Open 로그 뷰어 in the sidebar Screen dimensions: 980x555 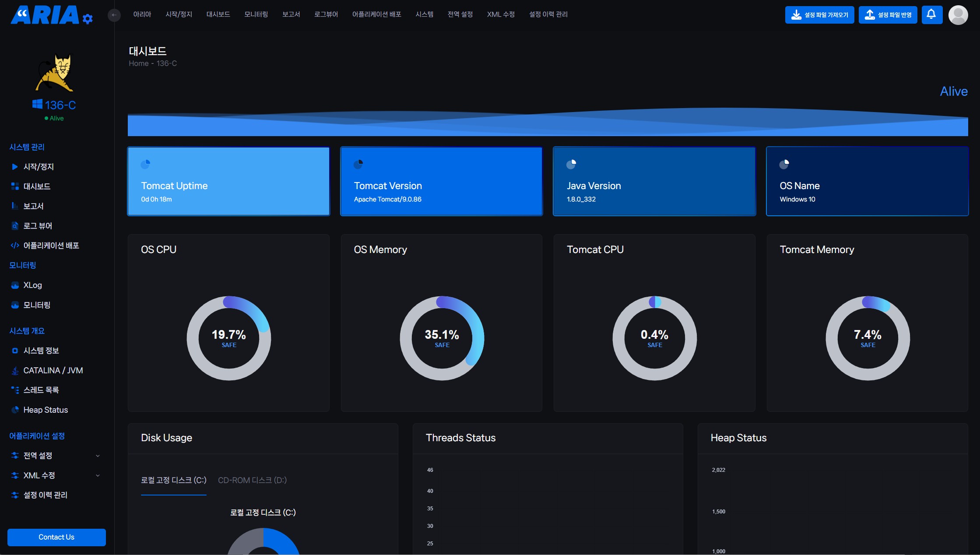pos(38,226)
